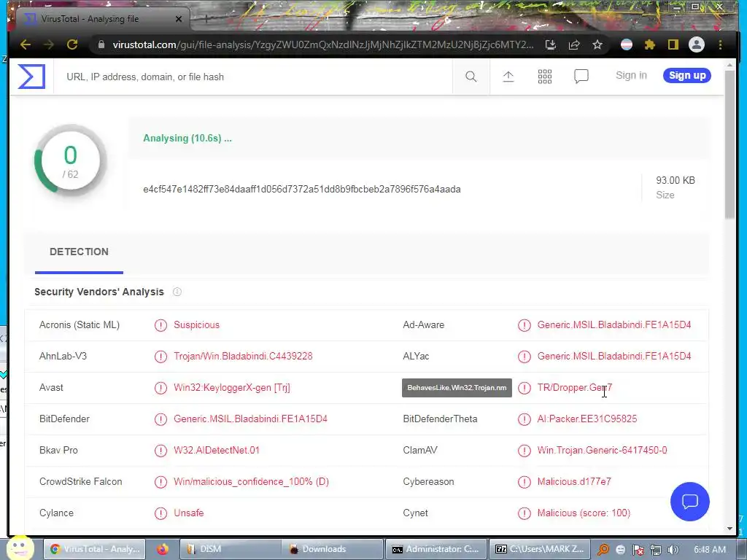Image resolution: width=747 pixels, height=560 pixels.
Task: Open the comments speech bubble icon
Action: [581, 76]
